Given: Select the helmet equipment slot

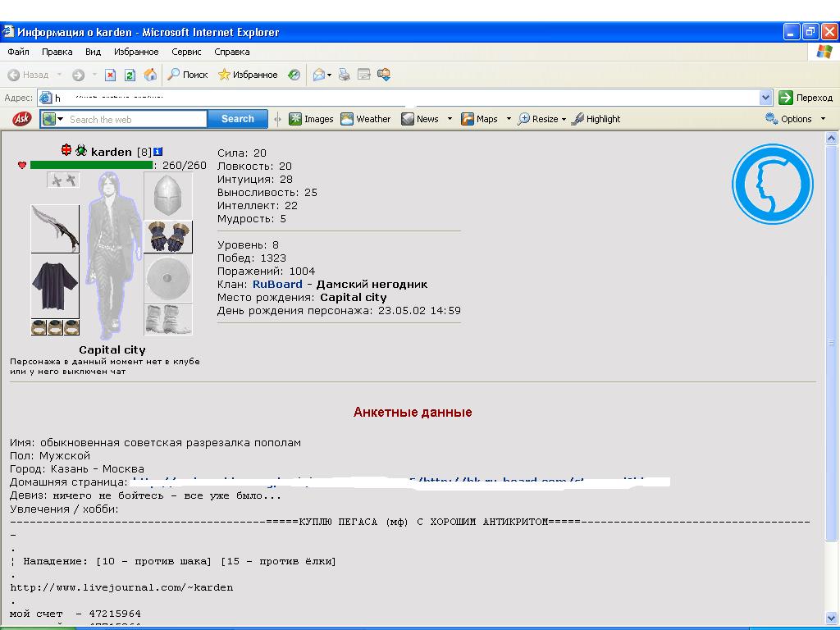Looking at the screenshot, I should pos(167,195).
